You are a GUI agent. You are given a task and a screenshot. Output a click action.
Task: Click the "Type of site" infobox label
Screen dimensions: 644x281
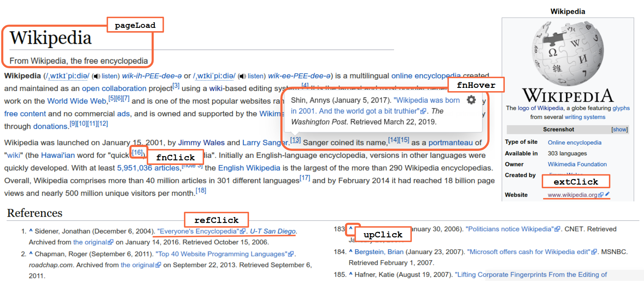521,142
